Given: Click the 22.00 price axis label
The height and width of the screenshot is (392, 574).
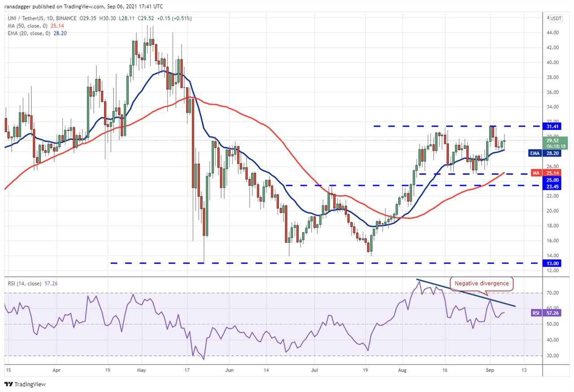Looking at the screenshot, I should (552, 196).
